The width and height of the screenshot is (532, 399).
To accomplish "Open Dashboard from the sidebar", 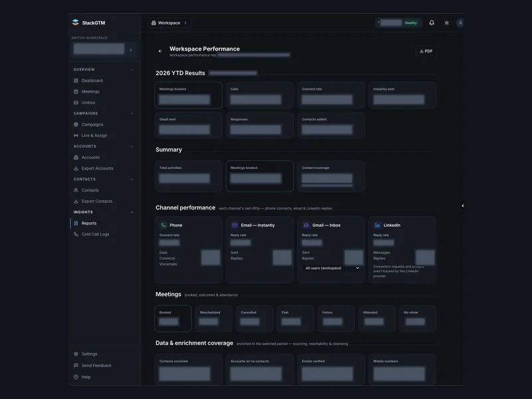I will [x=92, y=80].
